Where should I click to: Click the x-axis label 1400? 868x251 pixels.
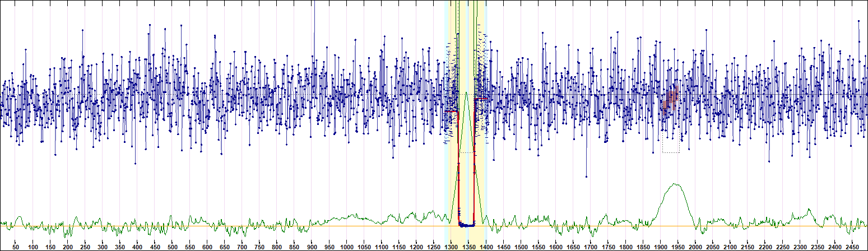pos(486,247)
